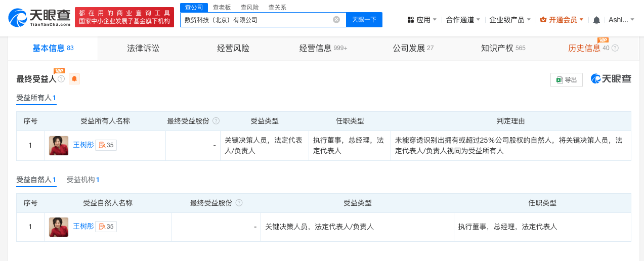Click 王树彤 photo in 受益所有人 table

point(59,146)
